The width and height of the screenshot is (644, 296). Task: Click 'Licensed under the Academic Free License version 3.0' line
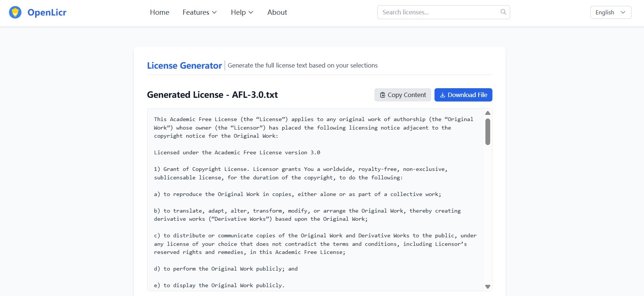click(237, 152)
